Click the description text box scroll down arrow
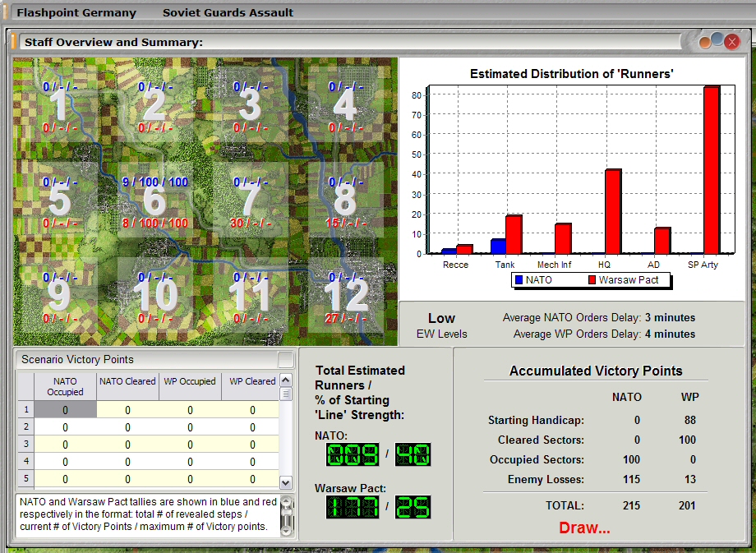Image resolution: width=756 pixels, height=553 pixels. (286, 530)
